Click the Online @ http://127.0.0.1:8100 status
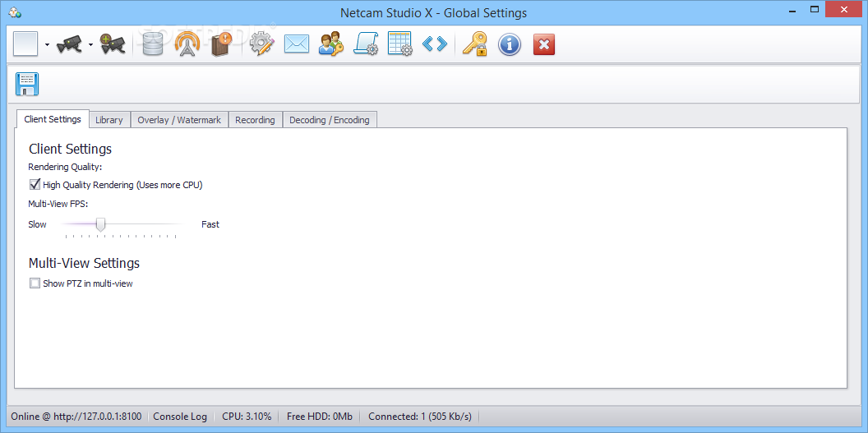This screenshot has height=433, width=868. [x=76, y=417]
